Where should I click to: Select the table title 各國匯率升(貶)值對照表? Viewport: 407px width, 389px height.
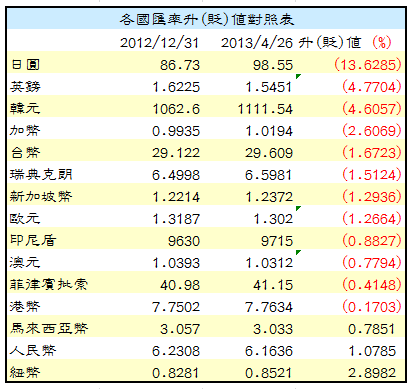pyautogui.click(x=207, y=19)
